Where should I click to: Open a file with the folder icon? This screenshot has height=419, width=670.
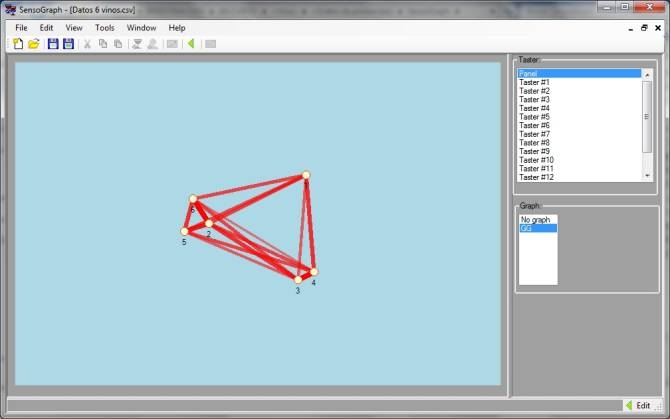[x=33, y=44]
